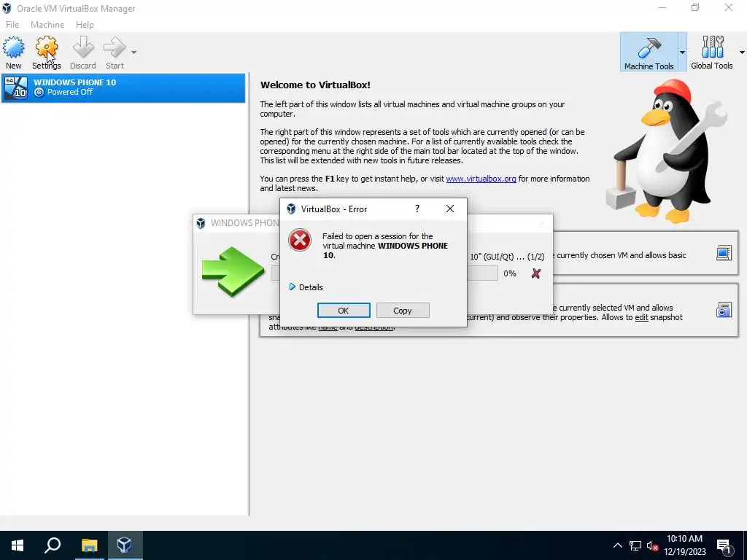Click the Welcome to VirtualBox! heading
This screenshot has height=560, width=747.
point(315,85)
